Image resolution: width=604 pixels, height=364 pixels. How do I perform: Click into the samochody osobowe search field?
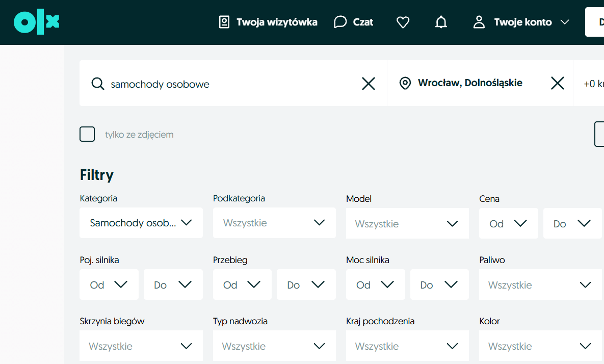tap(233, 84)
